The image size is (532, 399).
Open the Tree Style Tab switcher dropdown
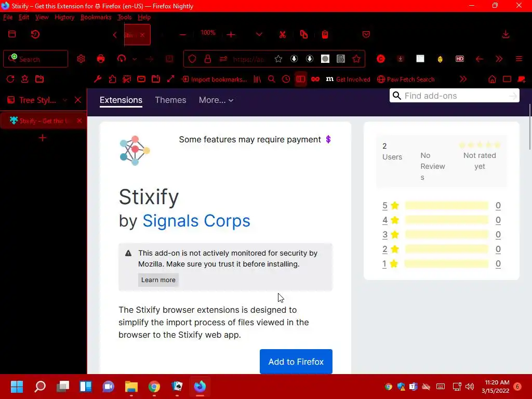click(x=65, y=100)
